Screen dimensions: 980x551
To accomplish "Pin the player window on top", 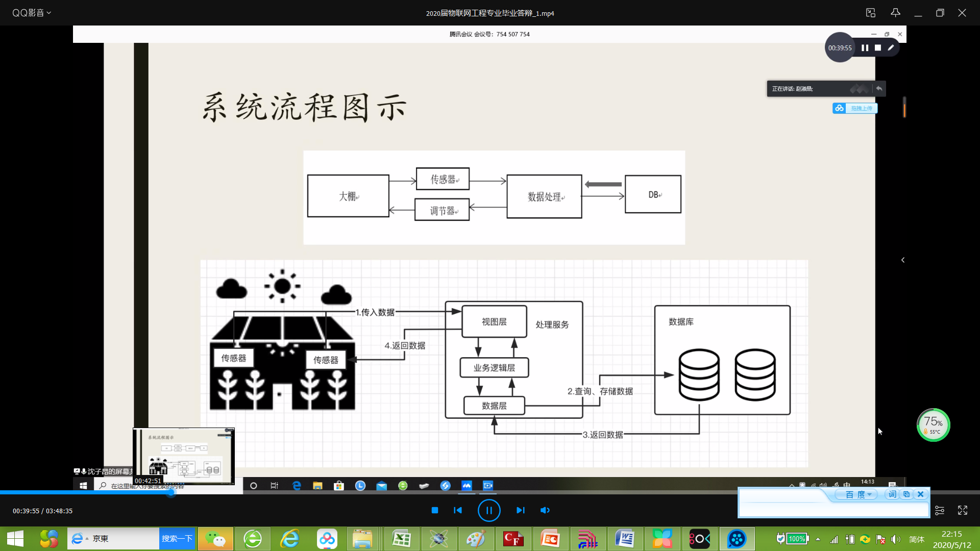I will [x=895, y=13].
